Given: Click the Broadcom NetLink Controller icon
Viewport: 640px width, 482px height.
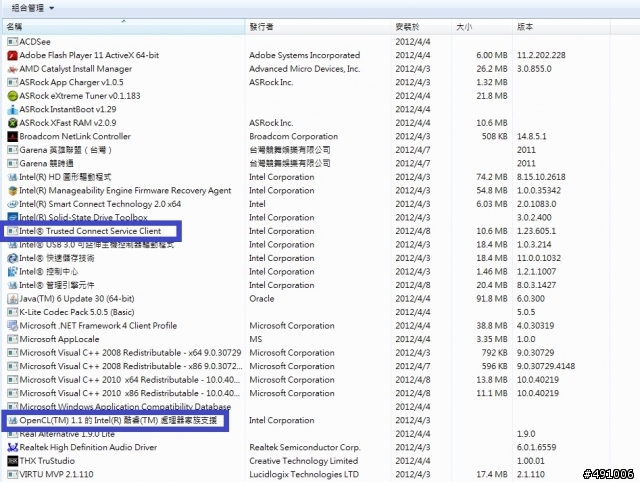Looking at the screenshot, I should tap(13, 136).
